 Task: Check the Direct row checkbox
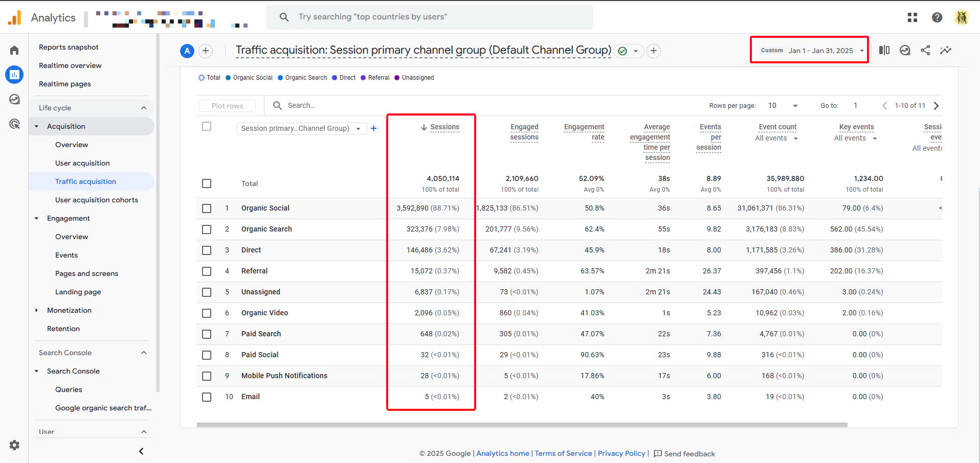pyautogui.click(x=207, y=250)
